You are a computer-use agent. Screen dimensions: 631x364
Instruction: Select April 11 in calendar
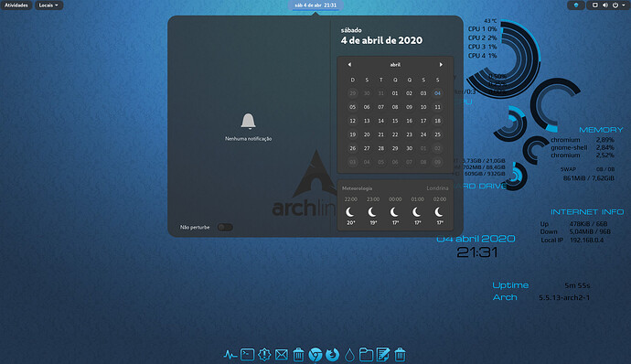437,107
